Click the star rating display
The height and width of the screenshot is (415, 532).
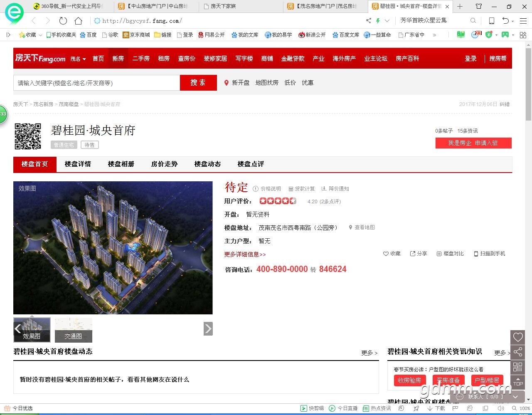click(x=278, y=201)
